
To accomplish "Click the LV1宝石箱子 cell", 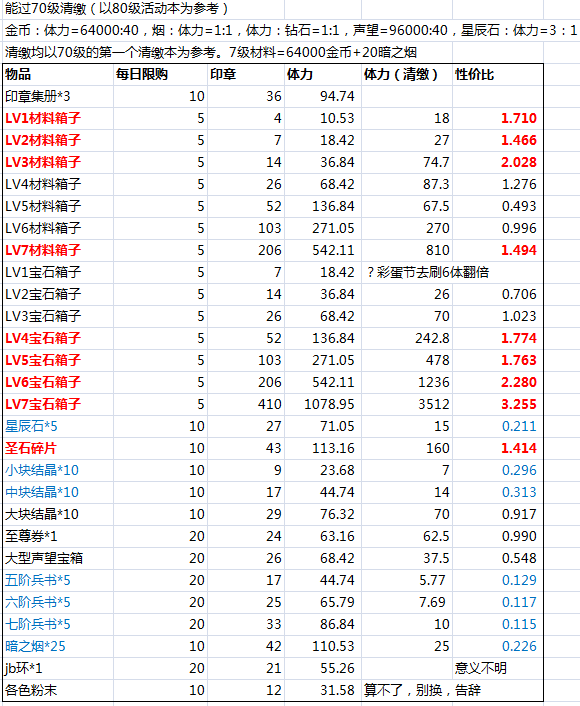I will (x=58, y=272).
